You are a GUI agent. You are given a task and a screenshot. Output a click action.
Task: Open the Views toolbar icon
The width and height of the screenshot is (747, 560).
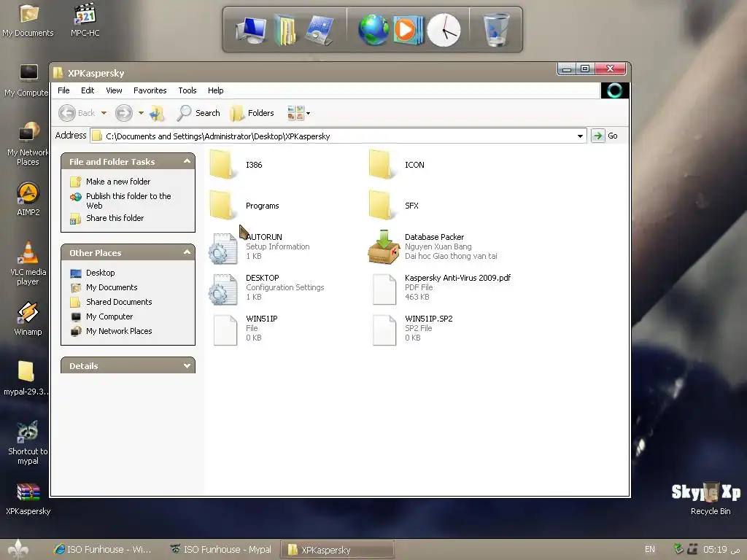coord(295,113)
